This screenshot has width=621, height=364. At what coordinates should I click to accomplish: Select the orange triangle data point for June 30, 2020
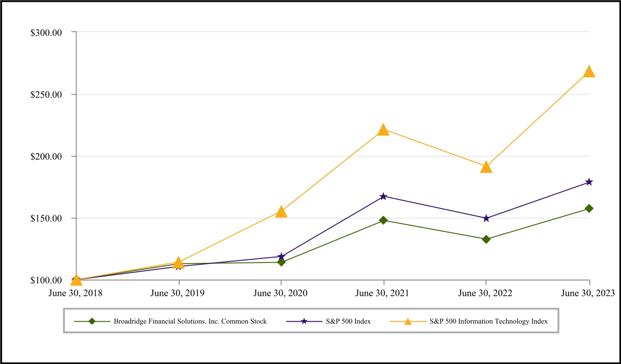[x=281, y=212]
